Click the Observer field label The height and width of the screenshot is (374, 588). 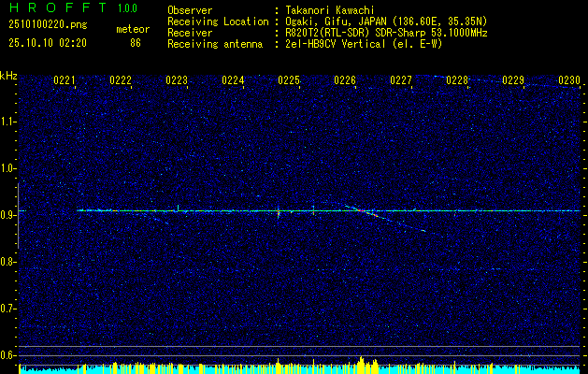tap(190, 10)
